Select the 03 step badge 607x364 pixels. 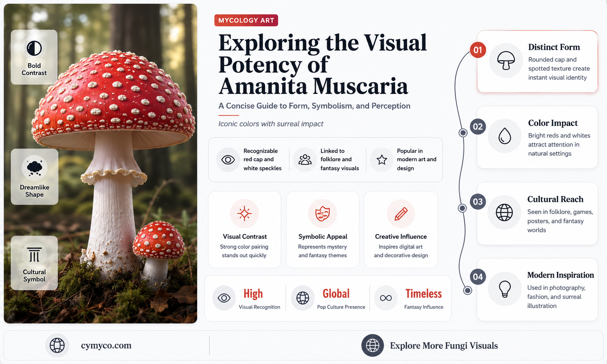click(478, 202)
